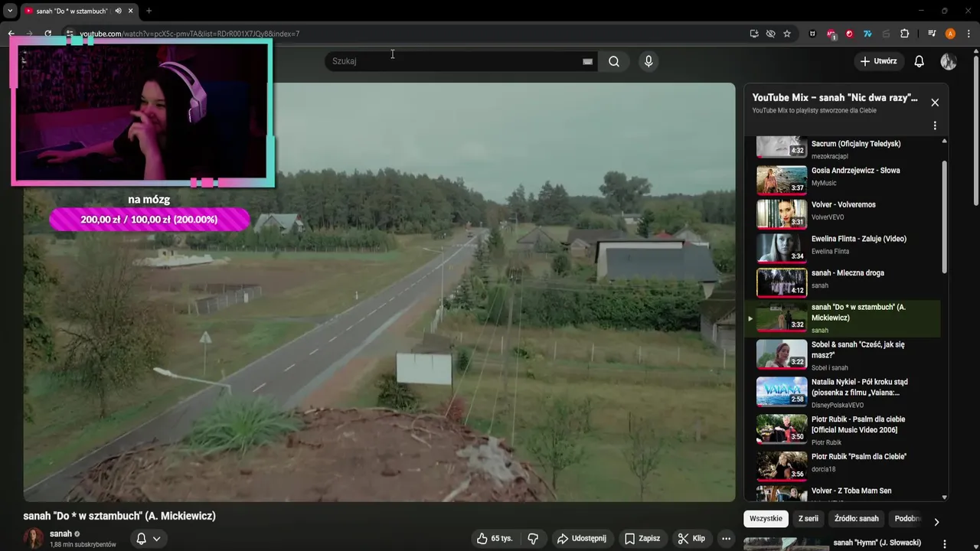
Task: Click the Udostępnij share button
Action: coord(581,539)
